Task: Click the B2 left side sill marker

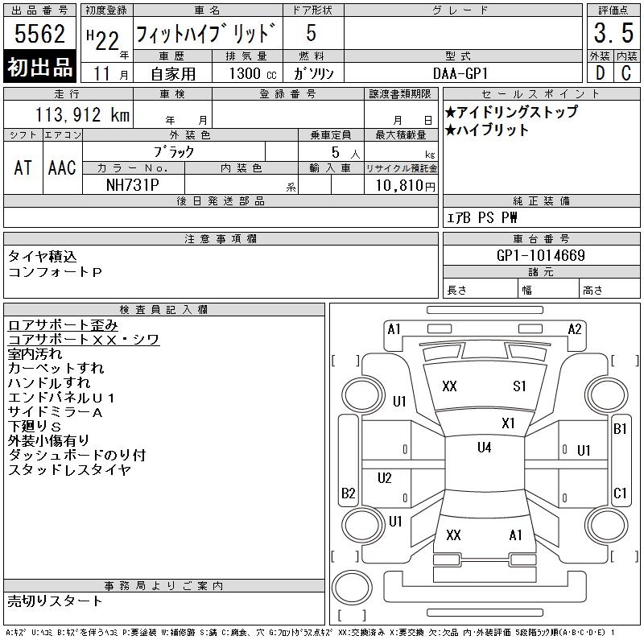Action: [349, 493]
